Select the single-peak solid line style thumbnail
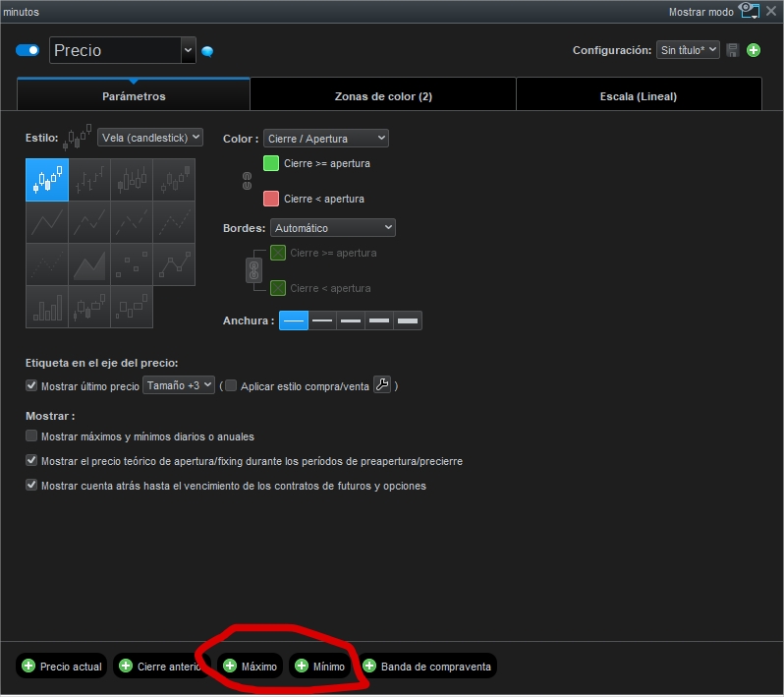The image size is (784, 697). [x=47, y=222]
